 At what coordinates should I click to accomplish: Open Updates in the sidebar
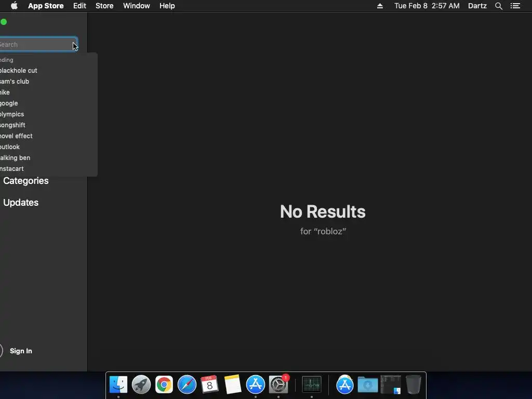[x=21, y=203]
